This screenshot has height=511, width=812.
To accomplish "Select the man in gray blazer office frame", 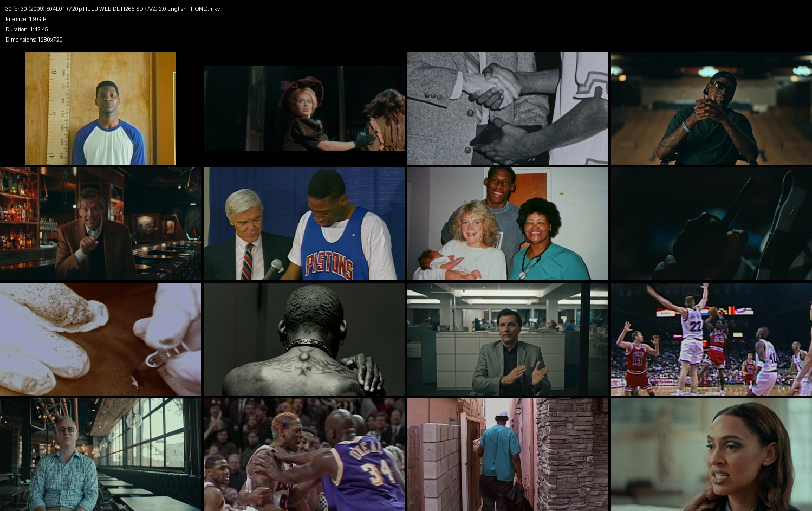I will click(x=508, y=339).
